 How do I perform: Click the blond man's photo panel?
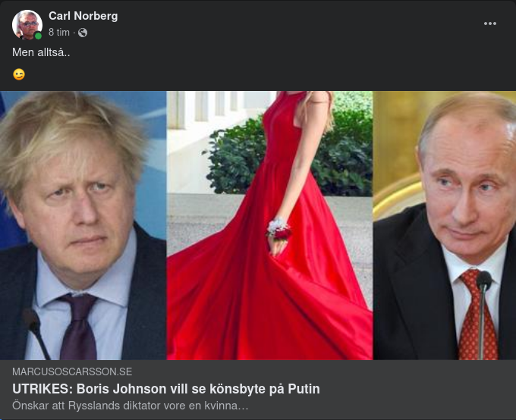83,225
